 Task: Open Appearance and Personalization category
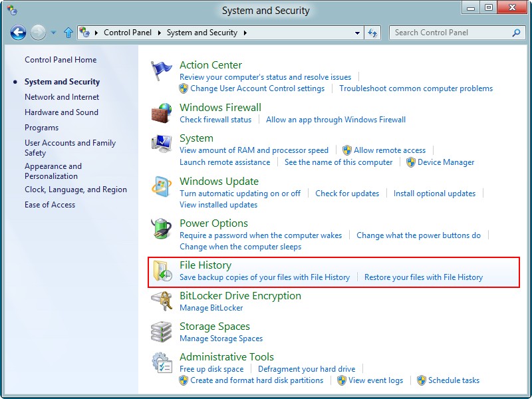tap(53, 171)
